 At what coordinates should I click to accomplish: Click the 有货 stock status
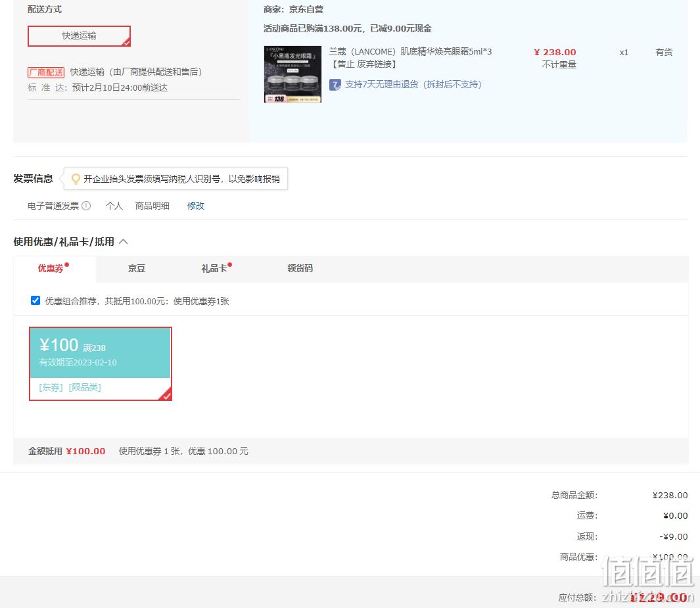664,52
